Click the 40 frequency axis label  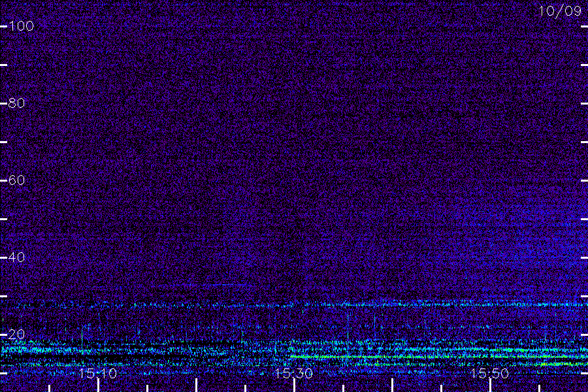[x=16, y=257]
